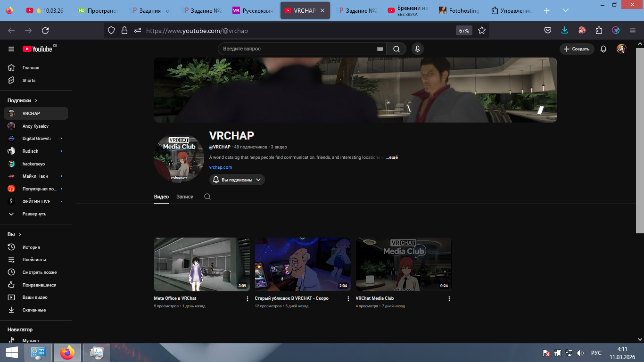Image resolution: width=644 pixels, height=362 pixels.
Task: Show site security lock information
Action: coord(124,31)
